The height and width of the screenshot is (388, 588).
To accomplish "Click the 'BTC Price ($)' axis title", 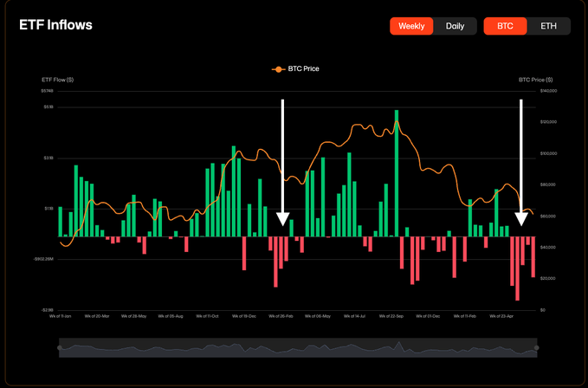I will click(x=535, y=80).
